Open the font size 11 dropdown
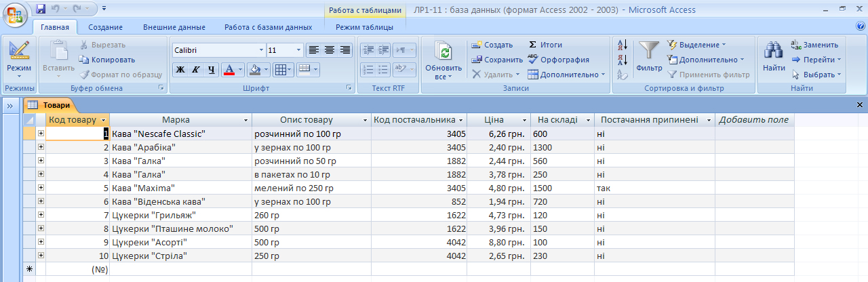 (299, 50)
